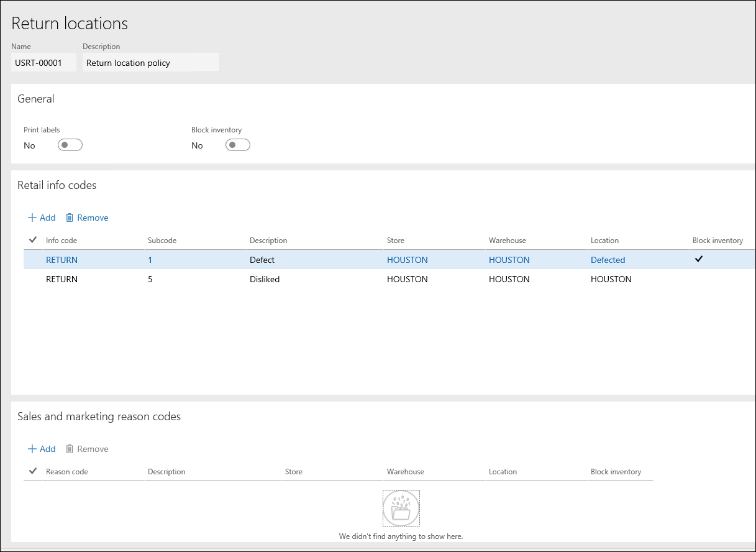Uncheck Block inventory for the Defect row
This screenshot has height=552, width=756.
(x=699, y=260)
